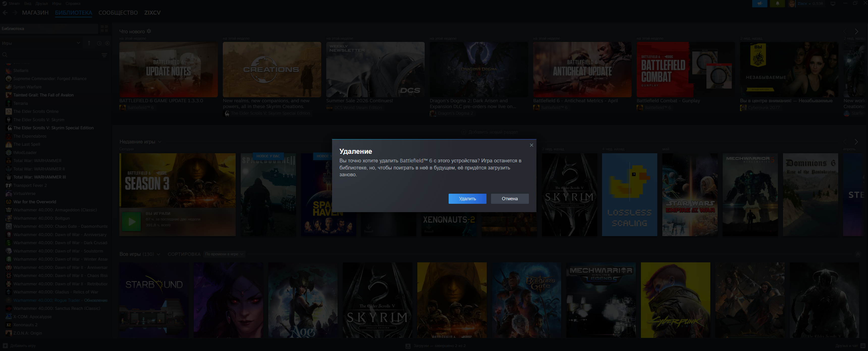Cancel the uninstall with Отмена
The width and height of the screenshot is (868, 351).
pos(509,198)
